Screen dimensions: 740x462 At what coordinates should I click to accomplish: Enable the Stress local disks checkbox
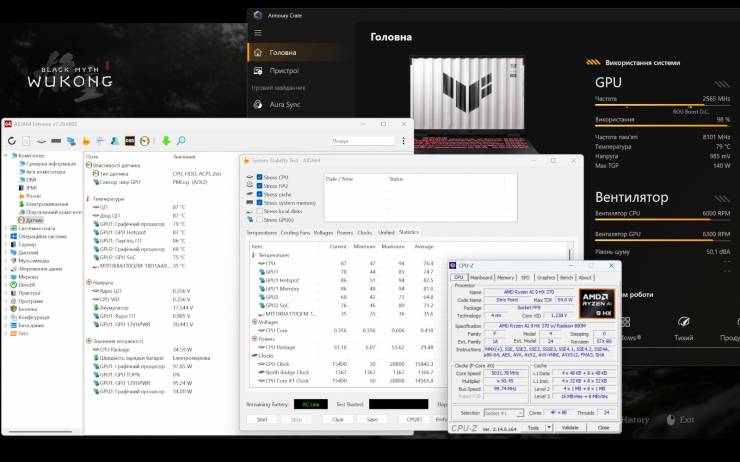point(260,211)
